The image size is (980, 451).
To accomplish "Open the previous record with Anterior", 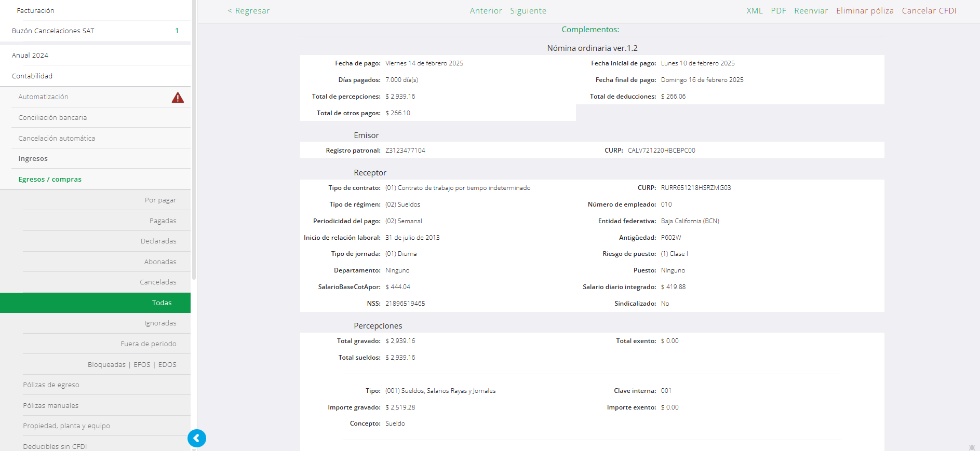I will 486,11.
